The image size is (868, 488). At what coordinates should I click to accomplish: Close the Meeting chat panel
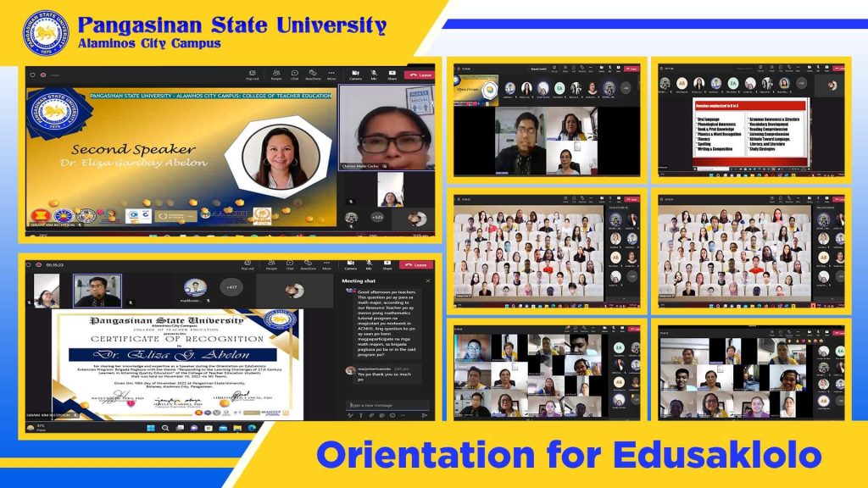428,281
